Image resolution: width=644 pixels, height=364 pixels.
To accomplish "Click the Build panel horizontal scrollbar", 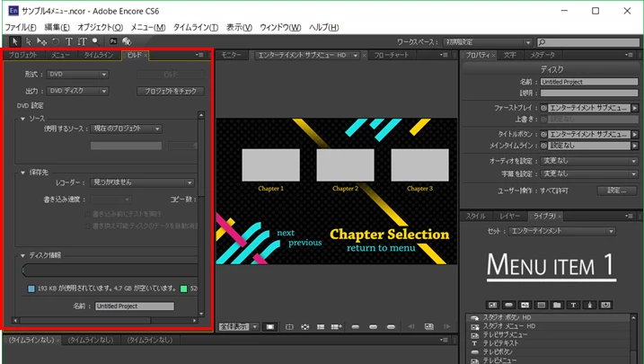I will [85, 321].
